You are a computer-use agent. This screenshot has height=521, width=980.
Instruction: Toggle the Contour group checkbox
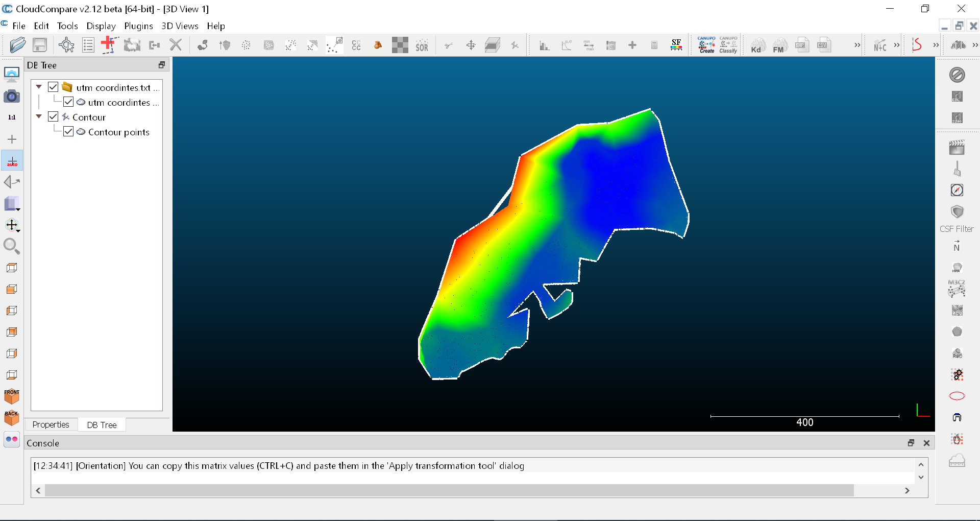tap(53, 117)
